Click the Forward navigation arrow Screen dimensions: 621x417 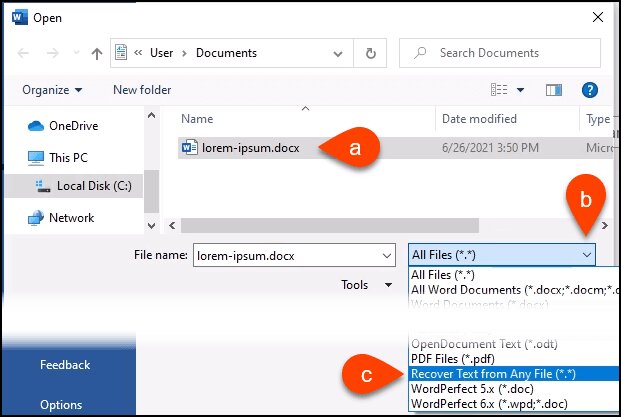(53, 53)
